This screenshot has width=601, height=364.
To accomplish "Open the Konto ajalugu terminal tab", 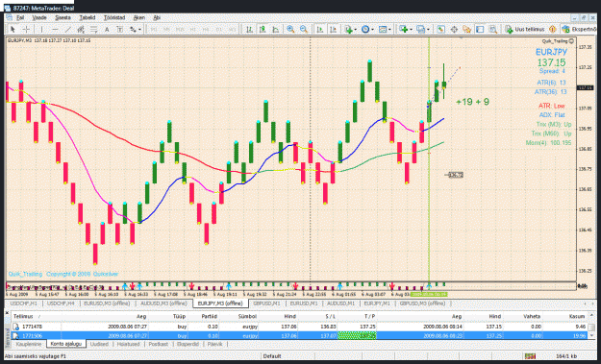I will tap(66, 344).
